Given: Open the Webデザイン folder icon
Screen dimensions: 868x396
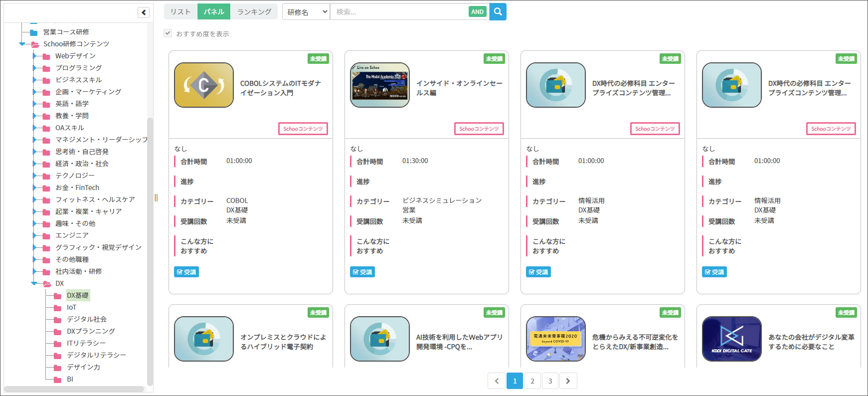Looking at the screenshot, I should (46, 56).
